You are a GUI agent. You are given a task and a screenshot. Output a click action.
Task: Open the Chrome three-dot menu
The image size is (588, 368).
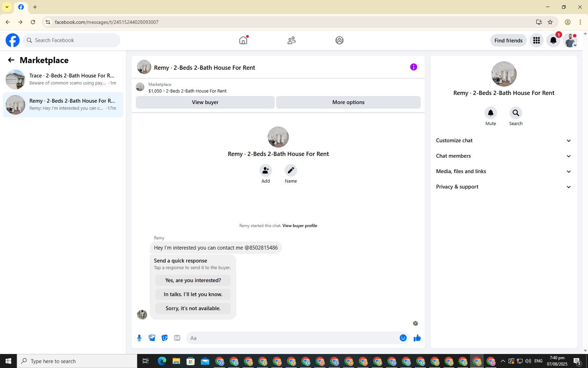[x=580, y=22]
